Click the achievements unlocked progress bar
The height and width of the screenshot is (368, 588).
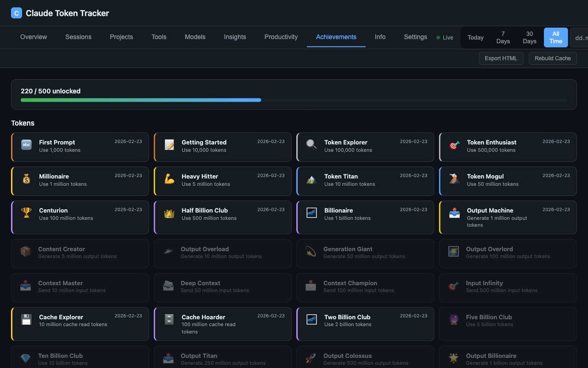(294, 100)
